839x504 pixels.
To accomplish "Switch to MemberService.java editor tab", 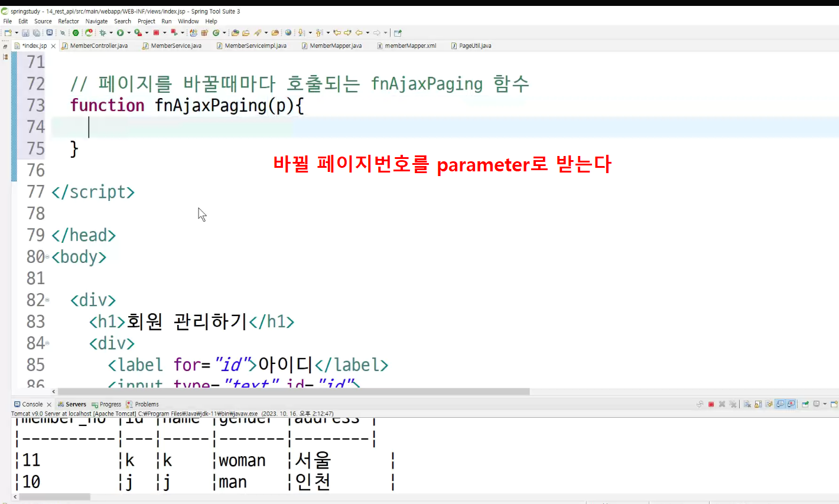I will tap(172, 45).
